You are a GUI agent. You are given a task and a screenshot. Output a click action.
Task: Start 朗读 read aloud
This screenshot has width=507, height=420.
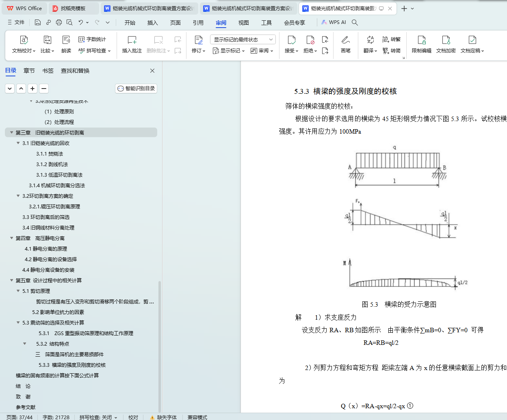(66, 45)
